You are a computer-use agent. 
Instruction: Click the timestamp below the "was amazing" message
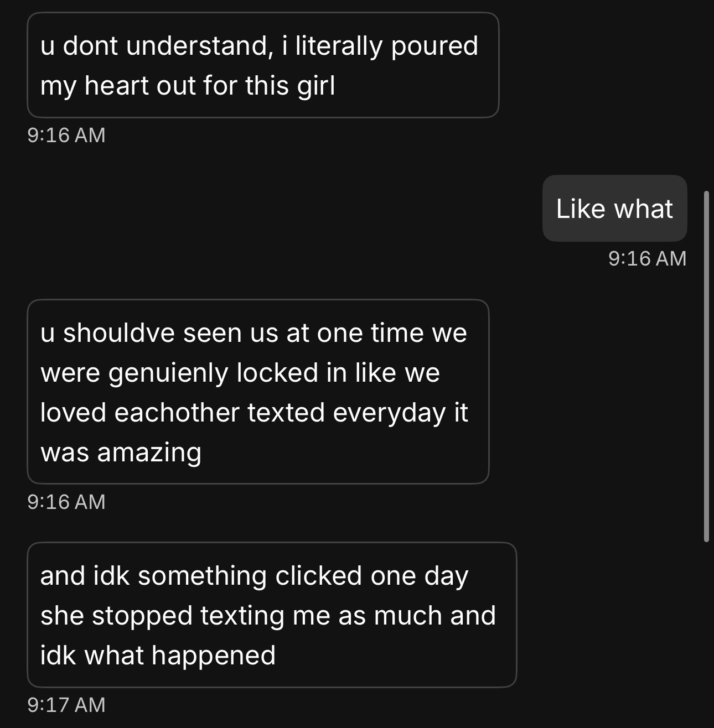pyautogui.click(x=66, y=501)
